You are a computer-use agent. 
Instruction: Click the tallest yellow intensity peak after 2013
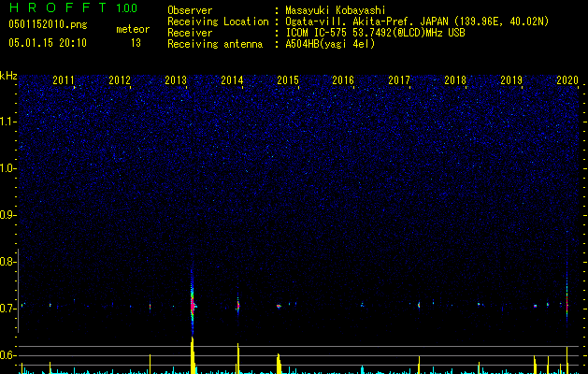[193, 355]
